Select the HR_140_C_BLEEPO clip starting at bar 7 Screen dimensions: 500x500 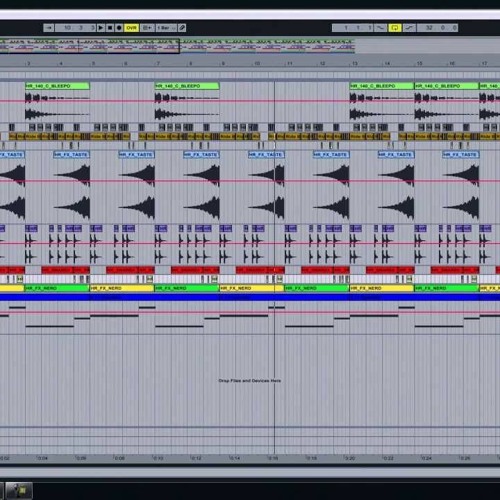[x=187, y=86]
